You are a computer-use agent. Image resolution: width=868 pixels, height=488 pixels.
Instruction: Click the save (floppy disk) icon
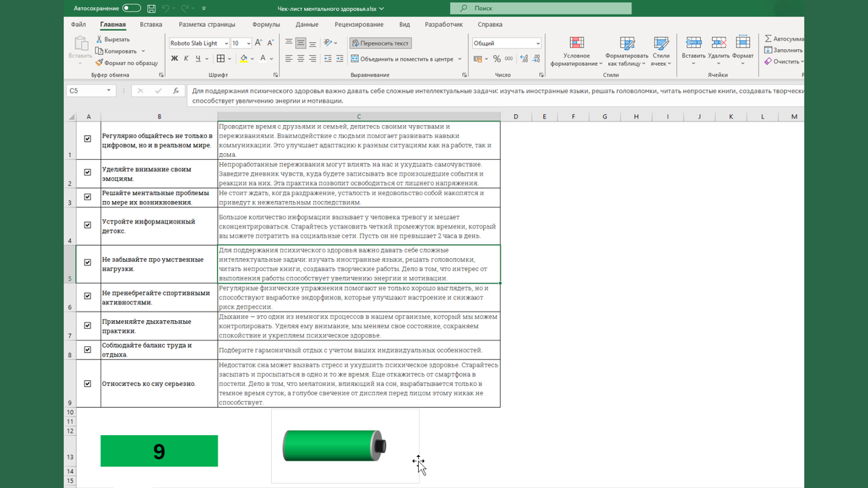[151, 9]
